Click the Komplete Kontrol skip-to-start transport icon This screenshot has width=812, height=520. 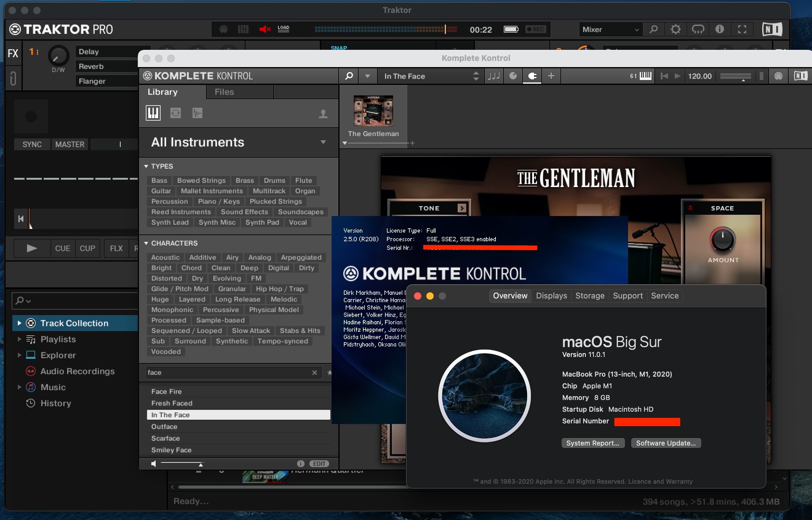pos(664,76)
